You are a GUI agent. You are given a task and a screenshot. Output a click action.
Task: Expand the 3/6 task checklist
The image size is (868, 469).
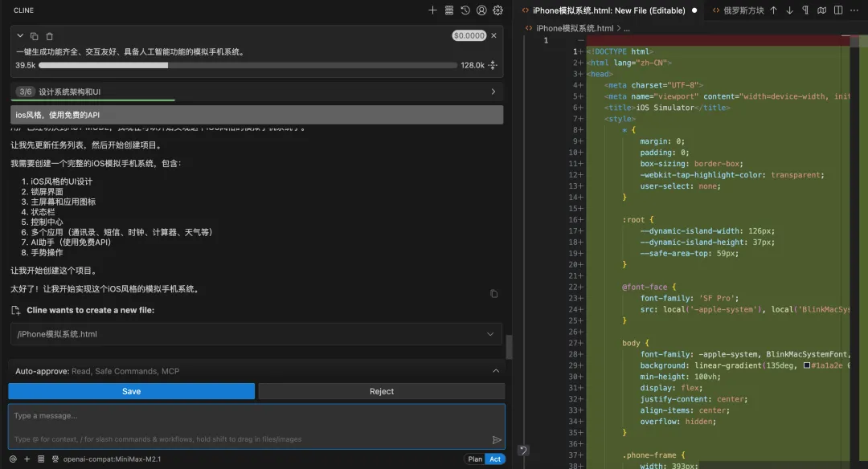[x=257, y=92]
